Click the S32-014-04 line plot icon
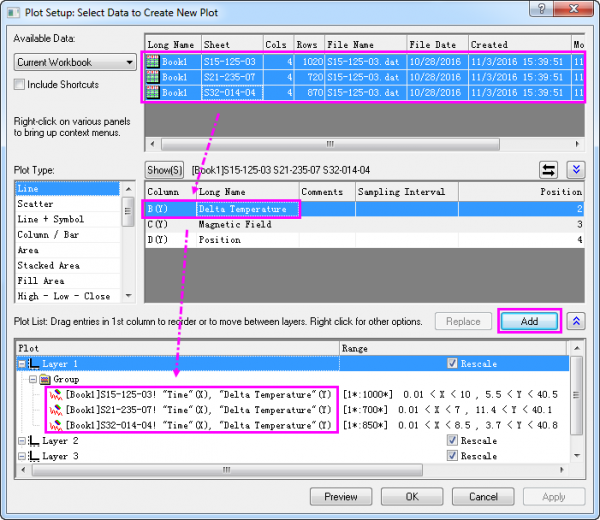Screen dimensions: 600x520 pyautogui.click(x=56, y=425)
